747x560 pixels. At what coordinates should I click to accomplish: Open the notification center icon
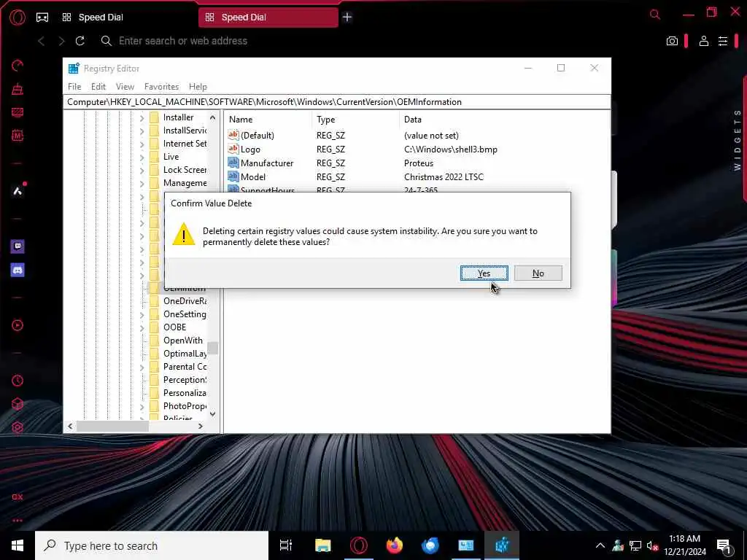coord(724,545)
